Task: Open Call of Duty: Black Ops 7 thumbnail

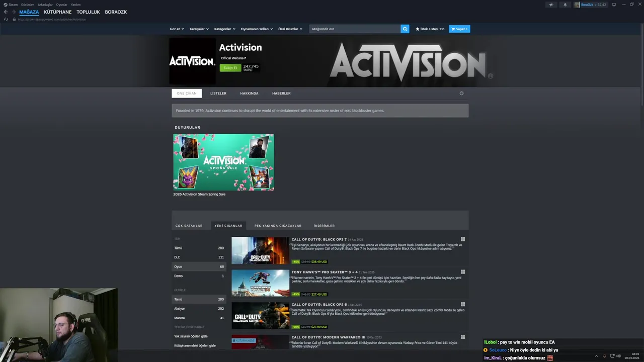Action: point(260,250)
